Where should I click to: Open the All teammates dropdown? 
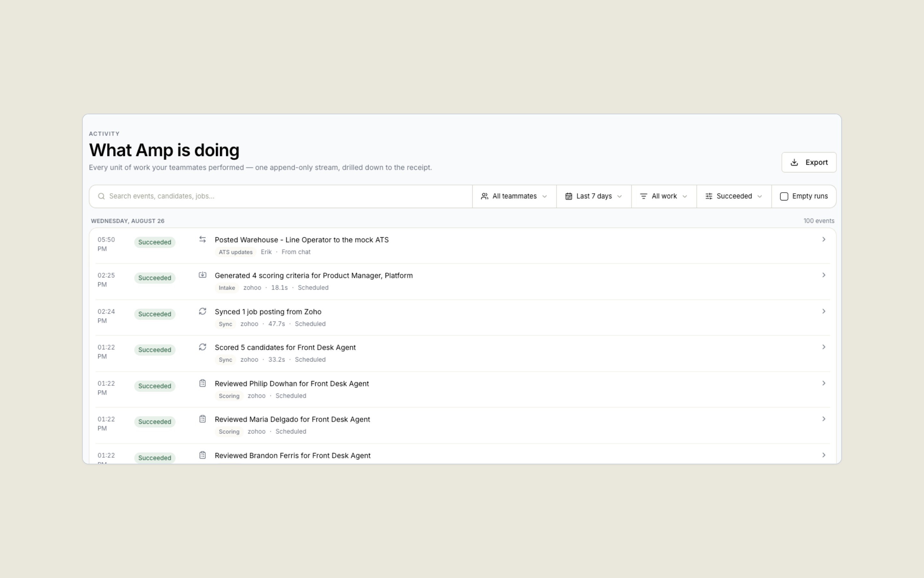tap(514, 197)
